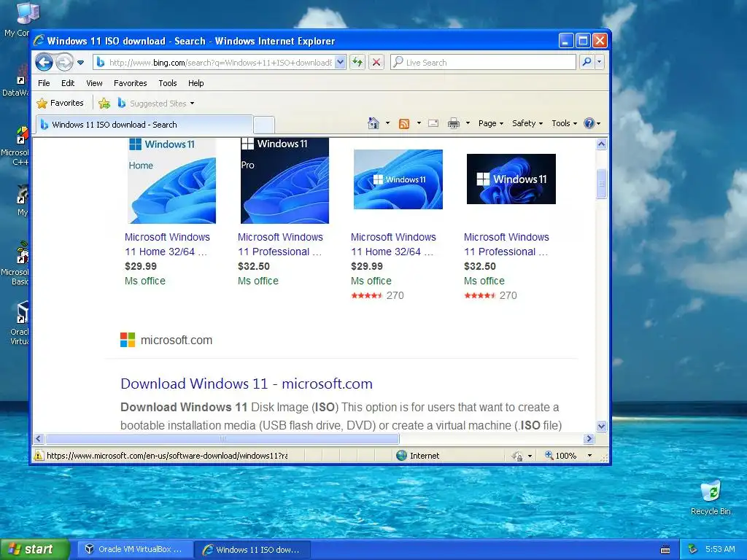Click the Microsoft logo beside microsoft.com
Screen dimensions: 747x560
tap(128, 340)
